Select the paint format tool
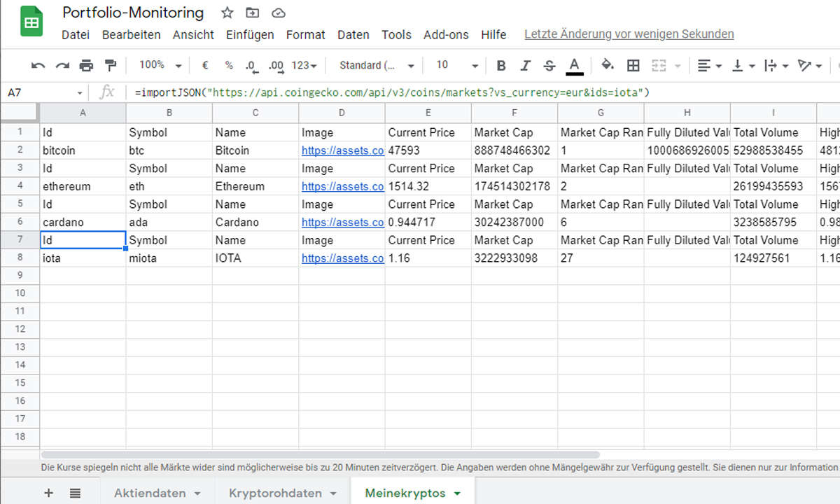The width and height of the screenshot is (840, 504). point(110,65)
